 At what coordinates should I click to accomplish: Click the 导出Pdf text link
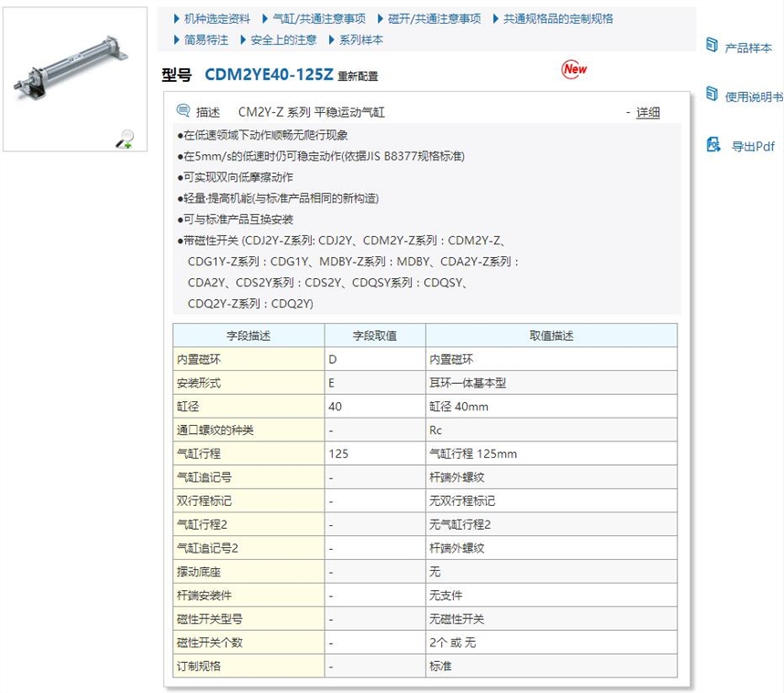[753, 147]
